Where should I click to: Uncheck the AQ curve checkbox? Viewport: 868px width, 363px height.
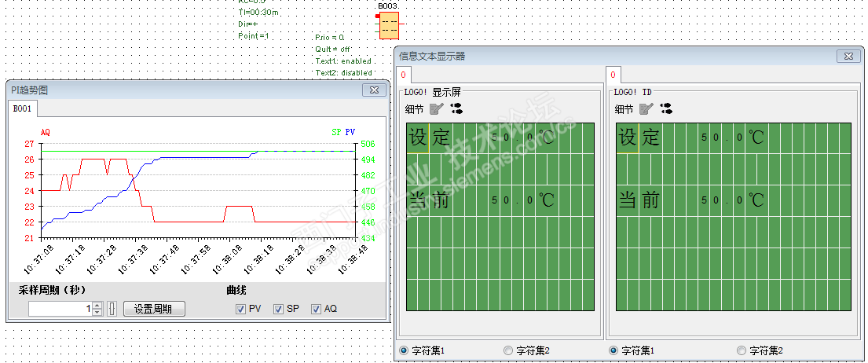tap(316, 309)
